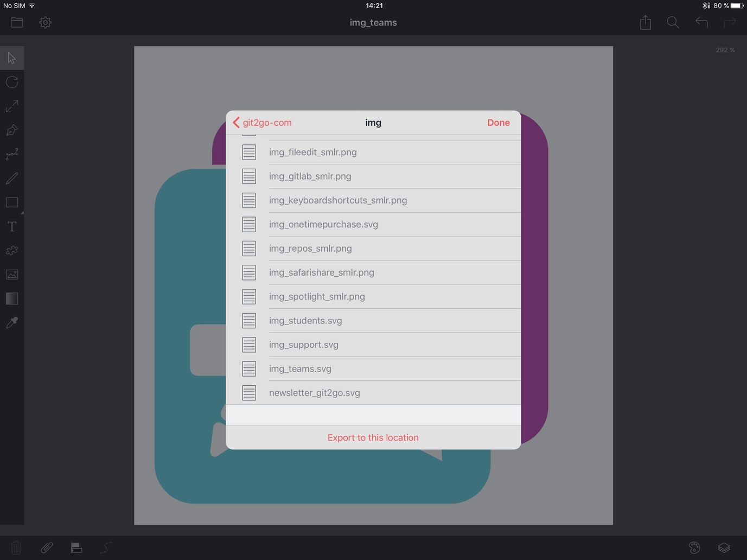The width and height of the screenshot is (747, 560).
Task: Go back to the git2go-com folder
Action: click(x=262, y=123)
